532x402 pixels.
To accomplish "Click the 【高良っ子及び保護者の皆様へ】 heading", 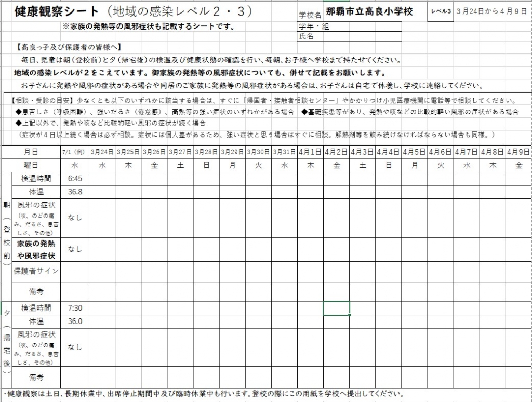I will (68, 47).
